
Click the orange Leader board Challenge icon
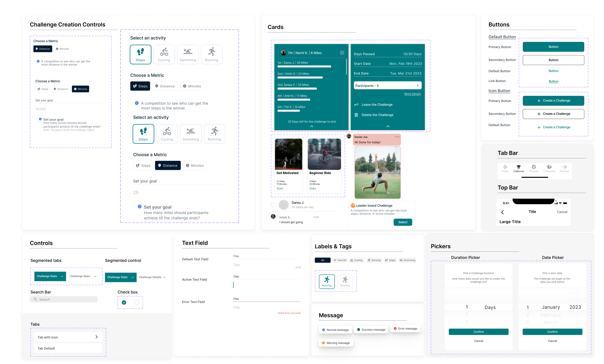point(353,205)
